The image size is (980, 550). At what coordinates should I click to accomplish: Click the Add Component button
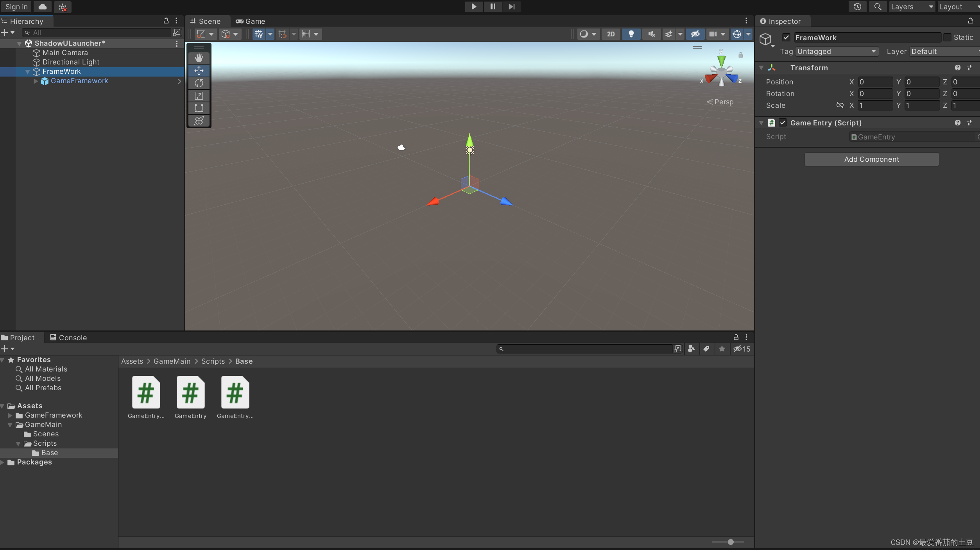871,159
